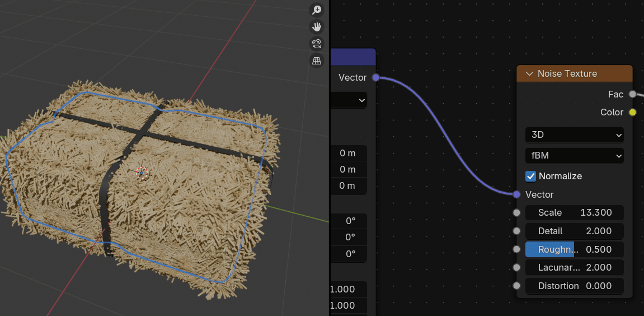Click the Fac output socket on Noise Texture
This screenshot has width=644, height=316.
(632, 94)
